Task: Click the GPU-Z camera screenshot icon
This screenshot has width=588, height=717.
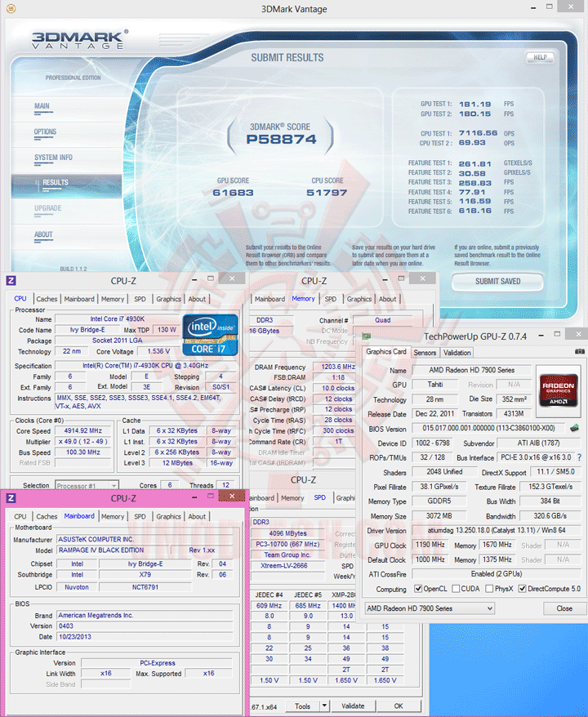Action: [579, 352]
